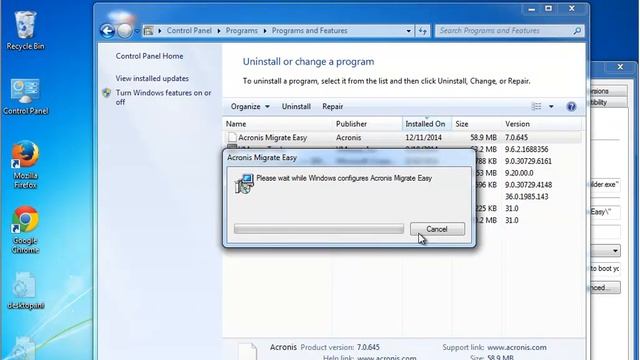Open the dropdown in the background dialog
640x360 pixels.
click(615, 251)
